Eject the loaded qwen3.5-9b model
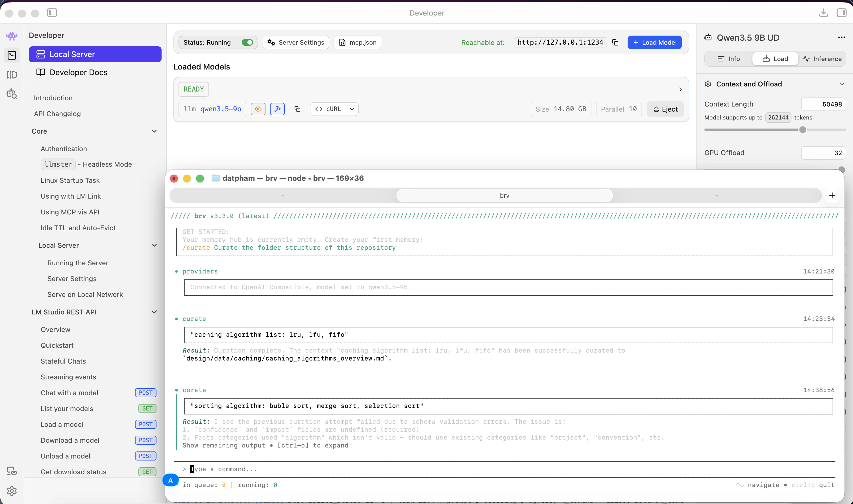This screenshot has height=504, width=853. click(665, 109)
